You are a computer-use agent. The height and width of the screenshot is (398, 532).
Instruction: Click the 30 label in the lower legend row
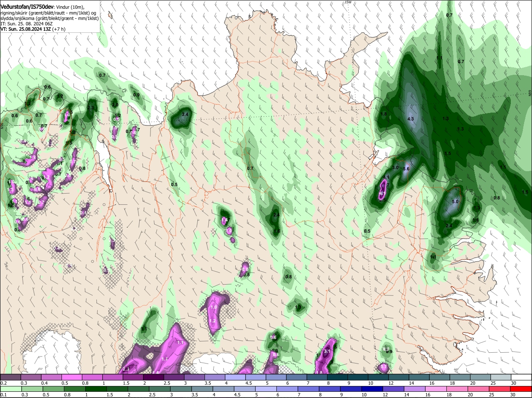coord(512,395)
